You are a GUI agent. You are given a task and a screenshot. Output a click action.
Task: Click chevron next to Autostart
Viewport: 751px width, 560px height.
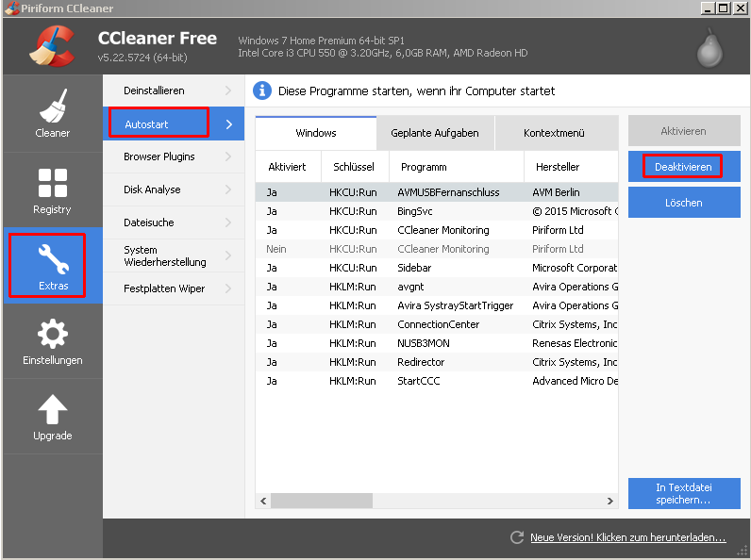coord(229,124)
